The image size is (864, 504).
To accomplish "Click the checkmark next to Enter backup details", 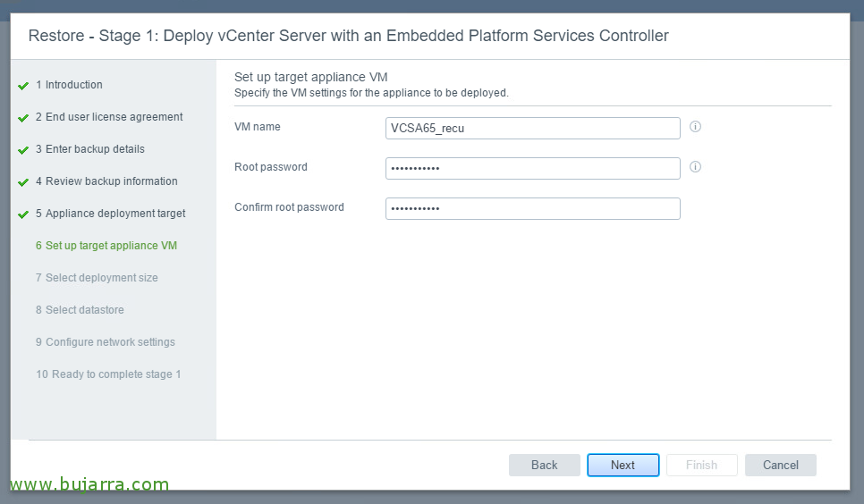I will [x=23, y=150].
